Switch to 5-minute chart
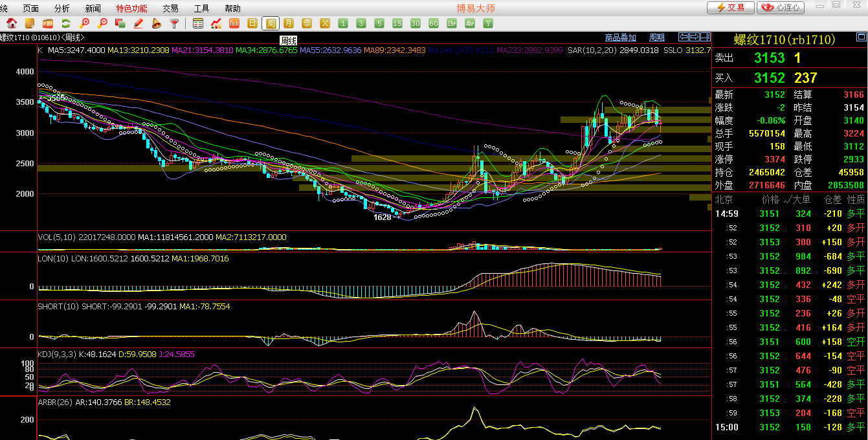868x440 pixels. click(x=379, y=23)
